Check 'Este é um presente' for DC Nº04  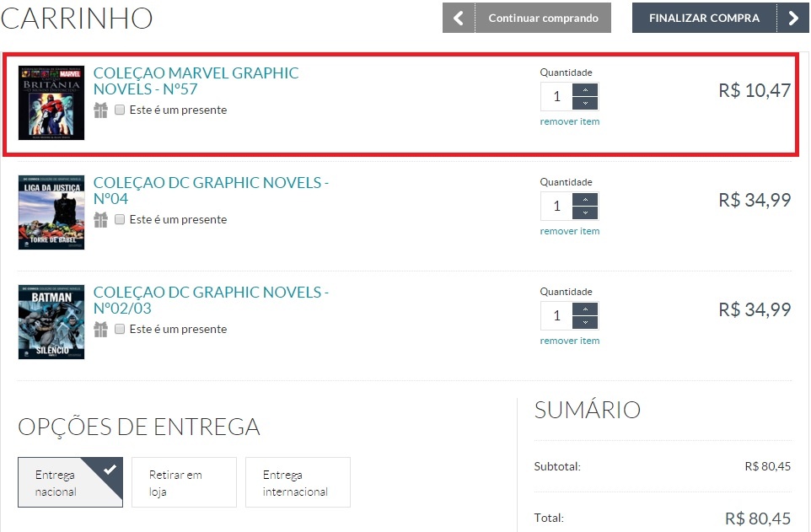tap(120, 219)
